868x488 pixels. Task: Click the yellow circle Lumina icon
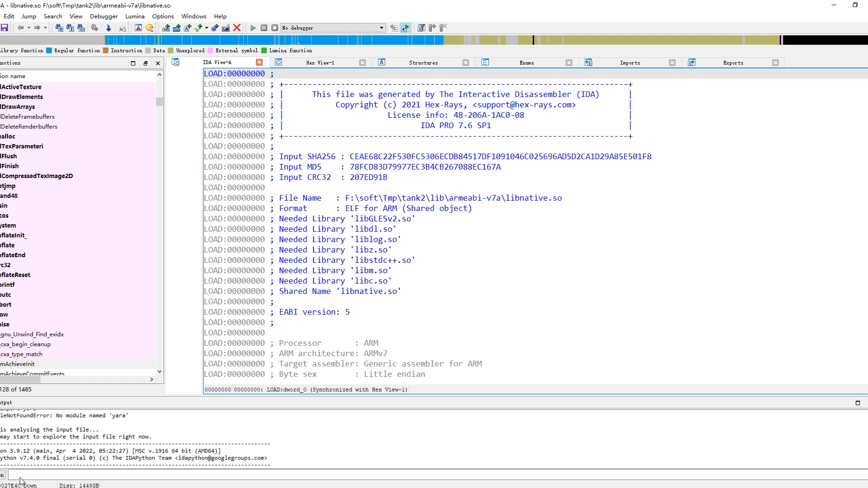(x=150, y=28)
